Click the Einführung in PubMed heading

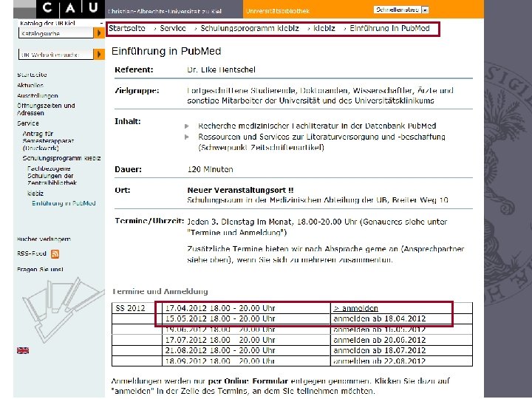[x=166, y=51]
